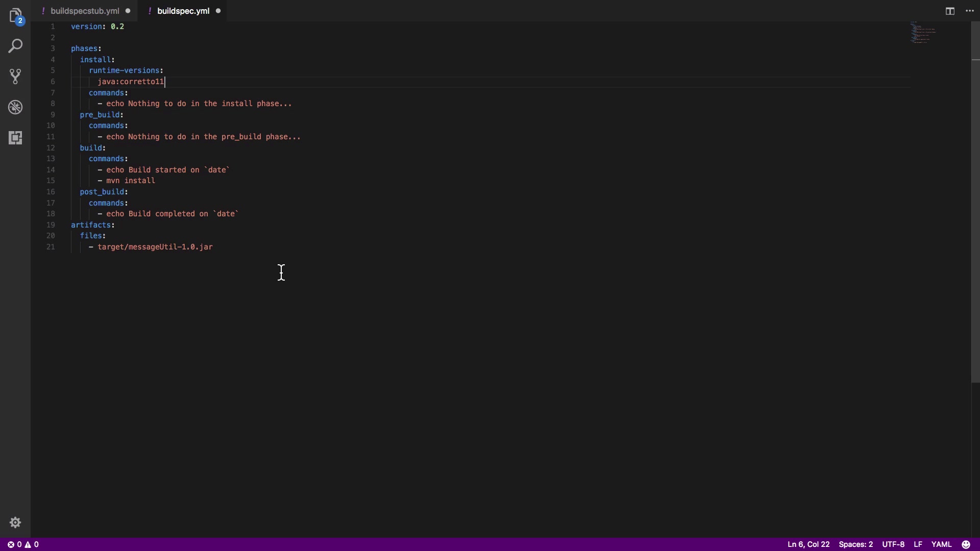Open the editor More Actions ellipsis

coord(970,11)
